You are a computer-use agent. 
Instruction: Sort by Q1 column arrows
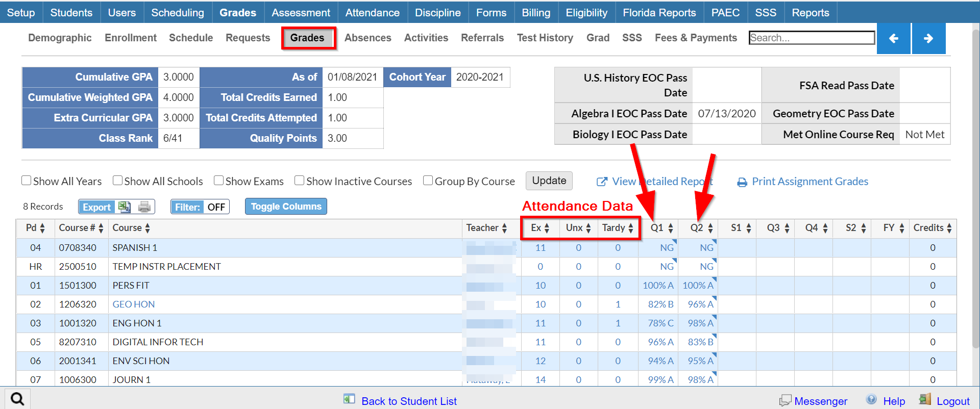pos(671,228)
